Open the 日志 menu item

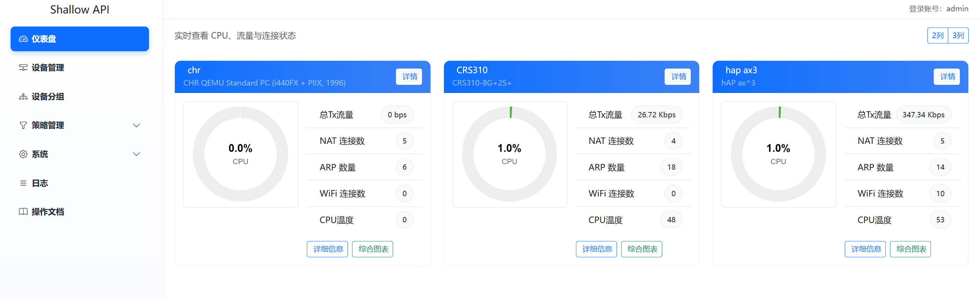click(x=40, y=183)
